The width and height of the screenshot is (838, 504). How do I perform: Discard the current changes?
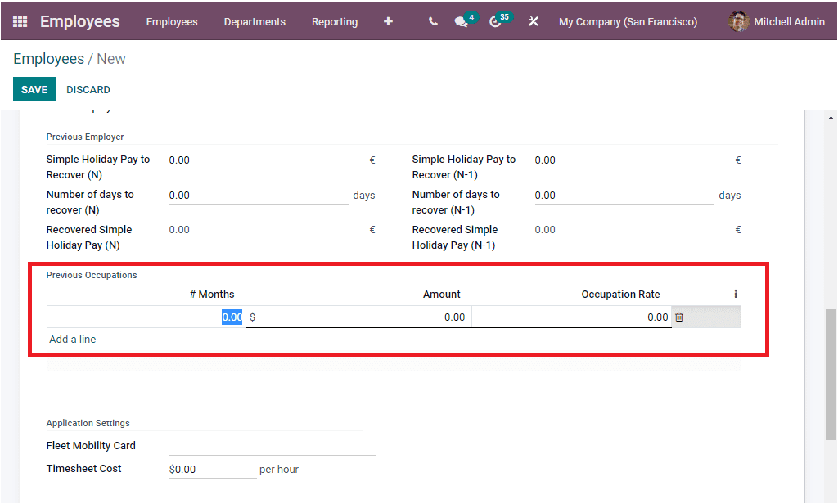88,88
